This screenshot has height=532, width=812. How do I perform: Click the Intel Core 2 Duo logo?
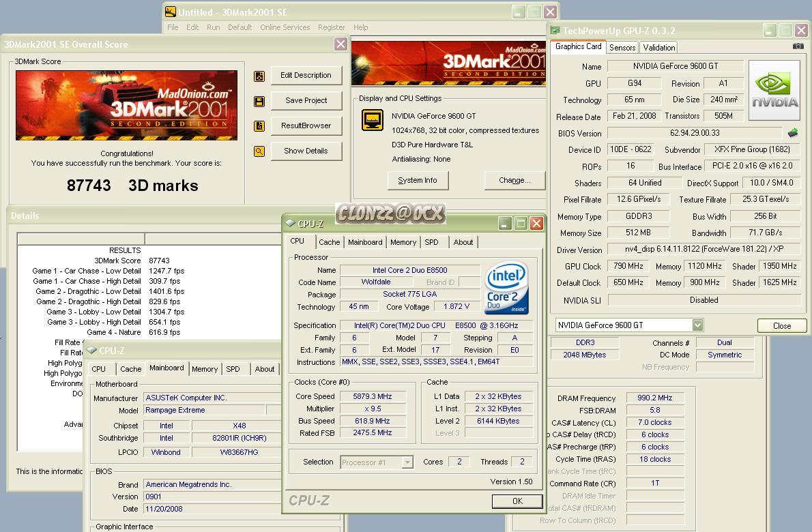point(506,287)
